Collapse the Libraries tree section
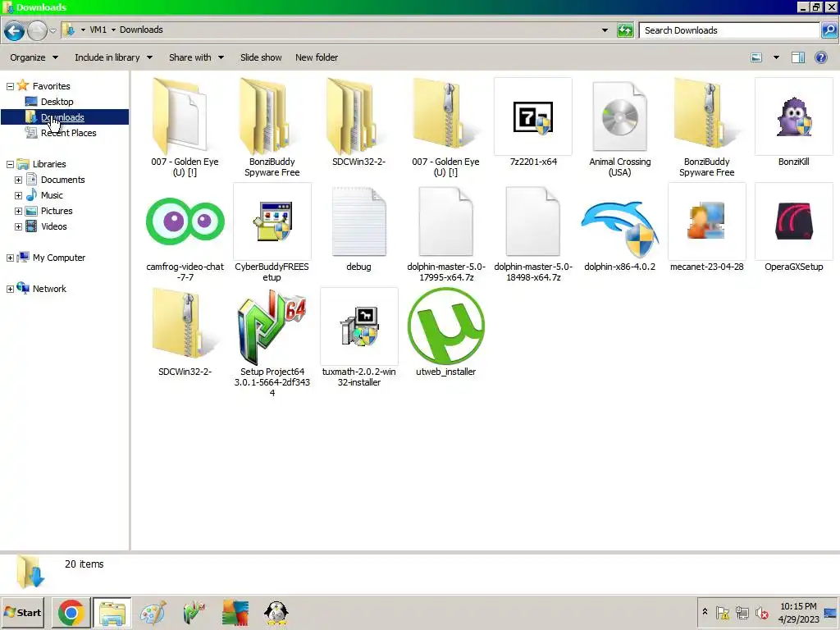 point(10,164)
